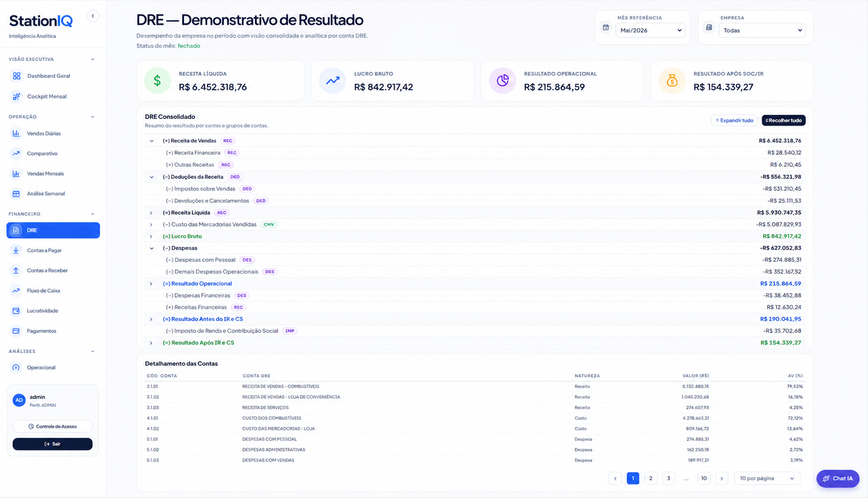Collapse the Visão Executiva sidebar section
The image size is (868, 498).
[x=93, y=59]
